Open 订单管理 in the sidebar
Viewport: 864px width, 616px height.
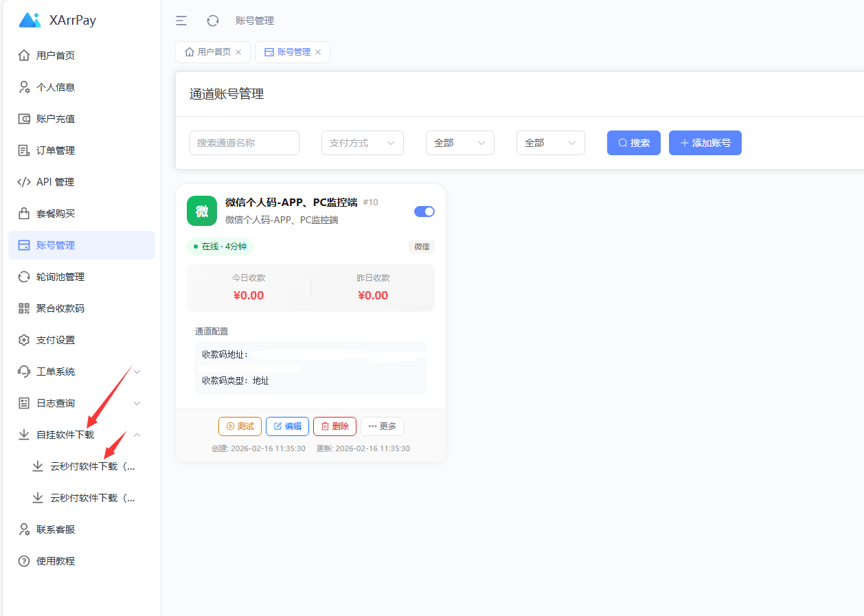coord(82,150)
